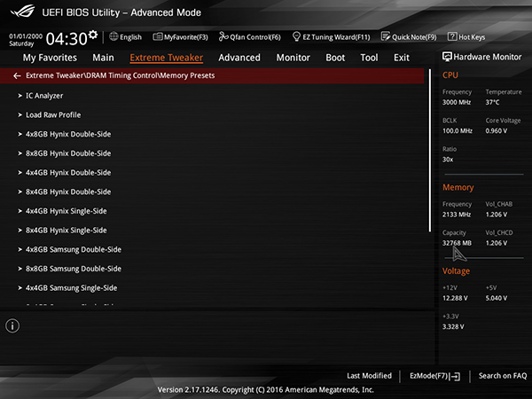Viewport: 532px width, 399px height.
Task: Click the info circle icon at bottom
Action: pyautogui.click(x=12, y=325)
